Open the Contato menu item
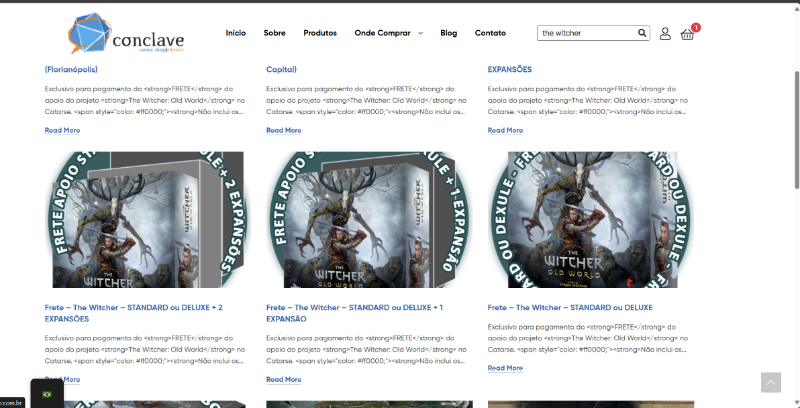The height and width of the screenshot is (408, 800). tap(490, 33)
